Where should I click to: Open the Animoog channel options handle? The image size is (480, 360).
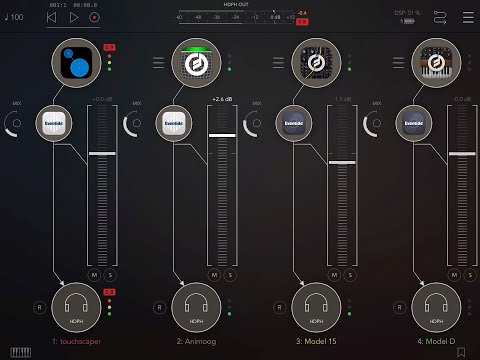(158, 63)
